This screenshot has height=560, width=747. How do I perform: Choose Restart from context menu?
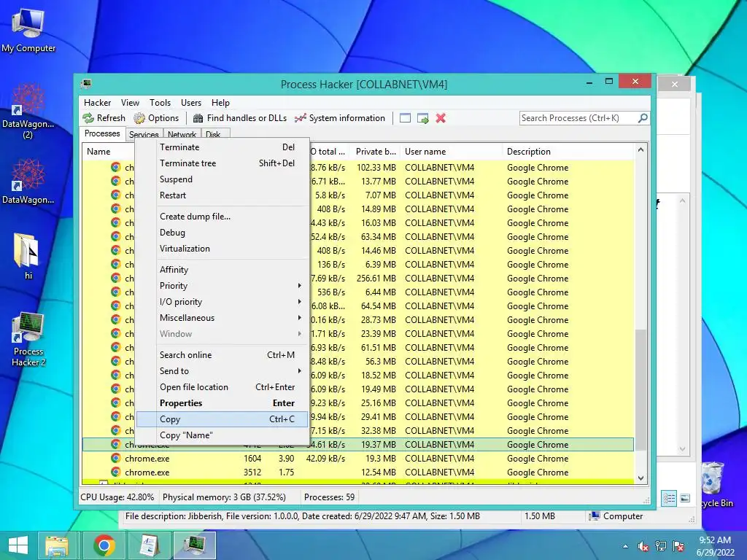[222, 195]
